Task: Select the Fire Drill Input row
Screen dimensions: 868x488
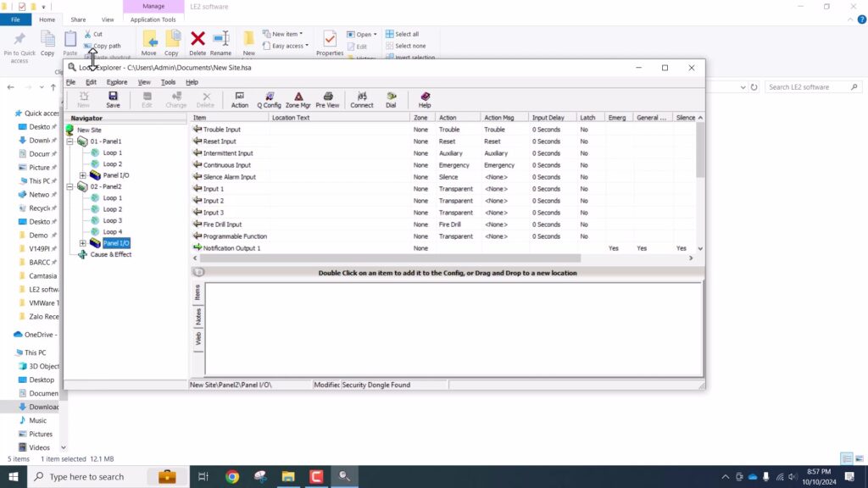Action: click(221, 225)
